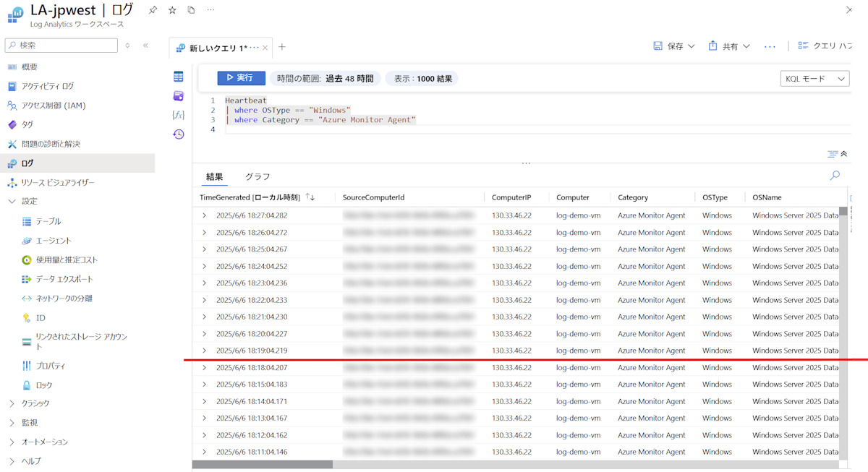
Task: Collapse the query editor with chevron icon
Action: coord(843,154)
